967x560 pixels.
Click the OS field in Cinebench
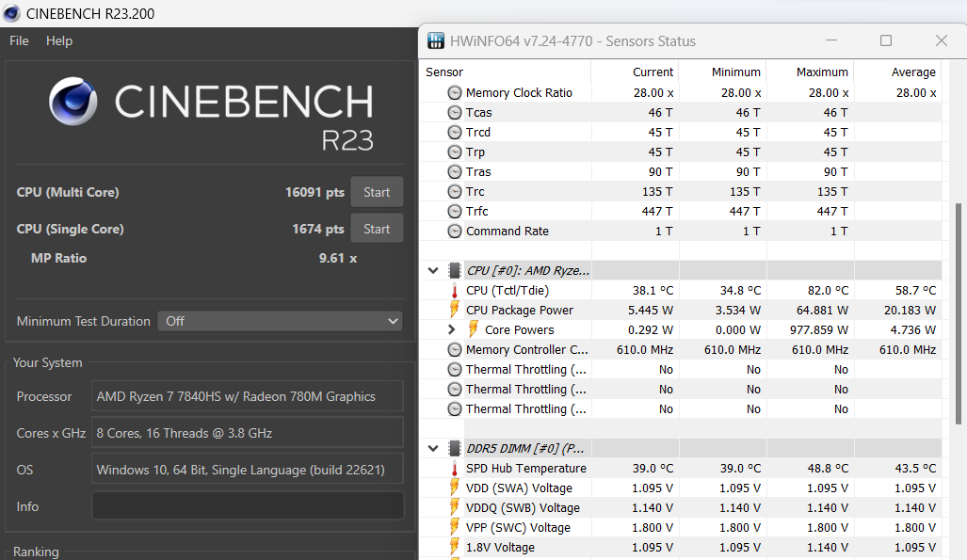[248, 470]
